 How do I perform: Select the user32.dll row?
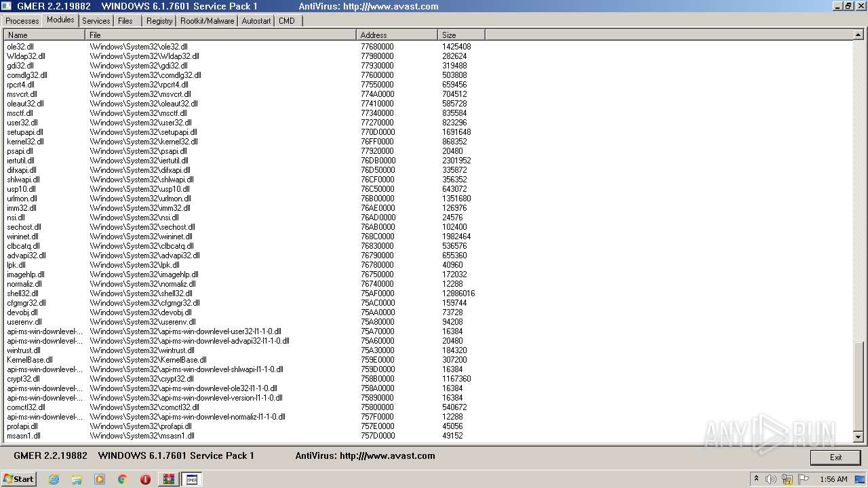pyautogui.click(x=427, y=123)
